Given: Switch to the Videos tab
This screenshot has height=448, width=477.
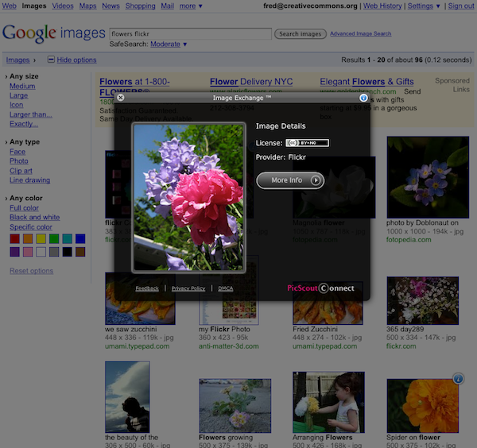Looking at the screenshot, I should 63,6.
